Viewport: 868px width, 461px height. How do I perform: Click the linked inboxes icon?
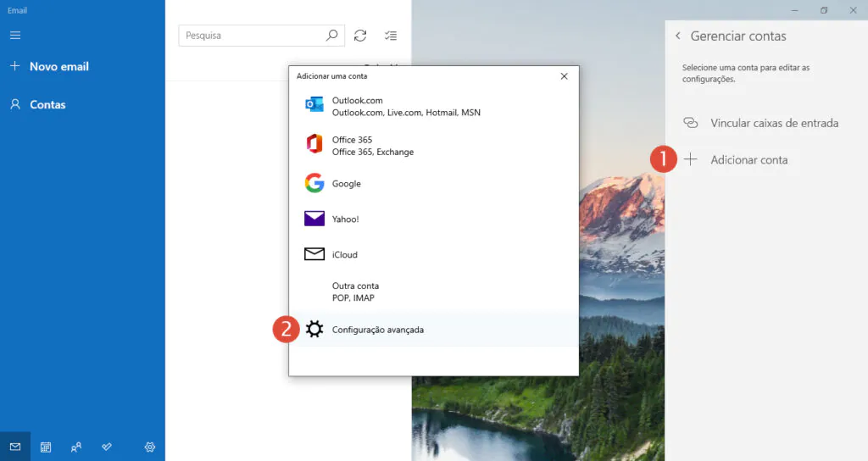coord(690,122)
